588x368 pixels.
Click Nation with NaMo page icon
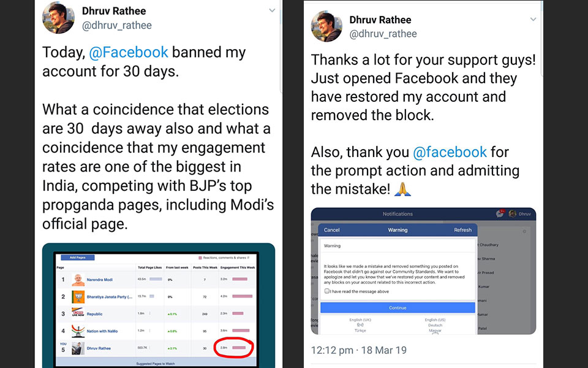pos(77,331)
